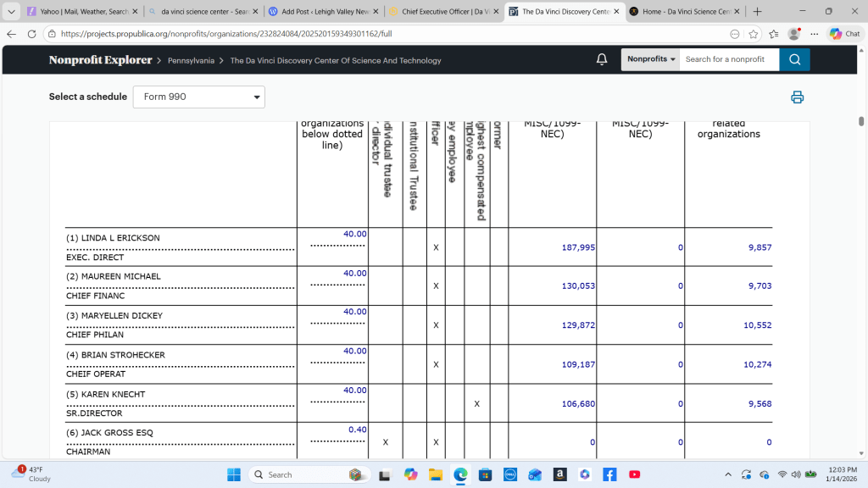This screenshot has height=488, width=868.
Task: Show hidden system tray icons chevron
Action: (728, 474)
